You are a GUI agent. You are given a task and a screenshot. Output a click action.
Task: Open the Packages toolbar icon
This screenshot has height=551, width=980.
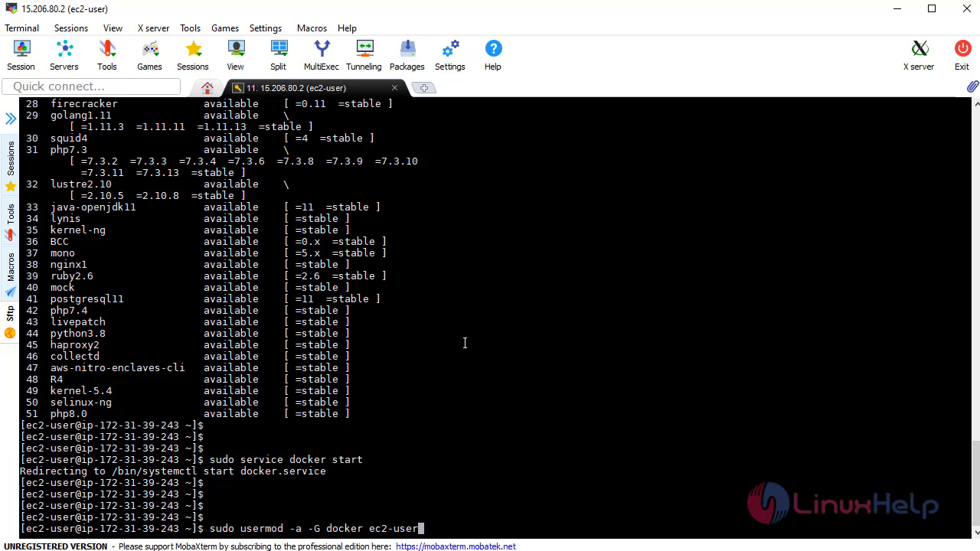[407, 56]
